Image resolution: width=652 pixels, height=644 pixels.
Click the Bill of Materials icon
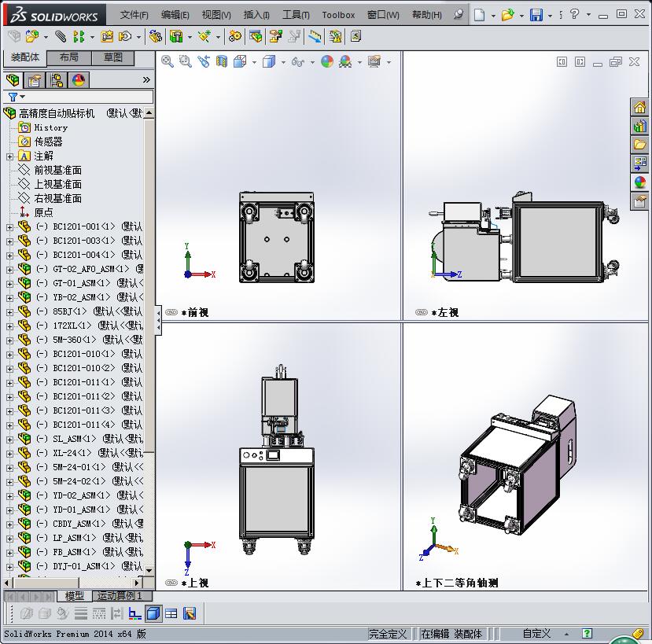[x=256, y=37]
